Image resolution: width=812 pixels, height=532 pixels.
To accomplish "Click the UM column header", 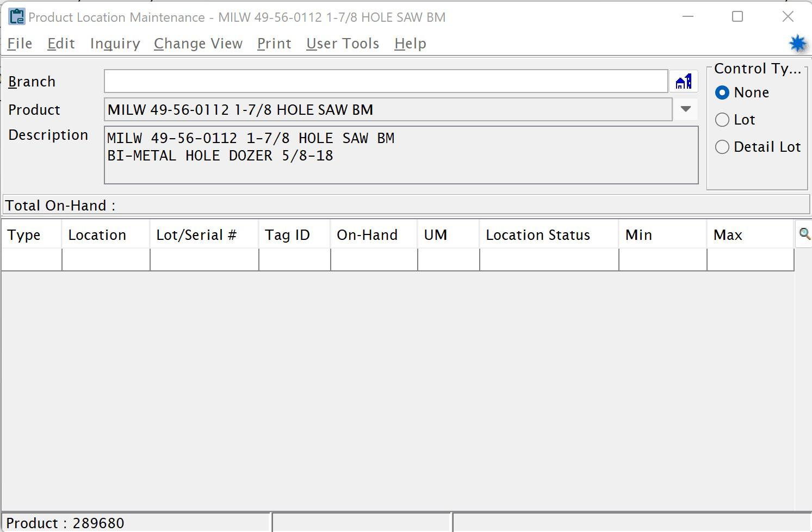I will (x=449, y=234).
